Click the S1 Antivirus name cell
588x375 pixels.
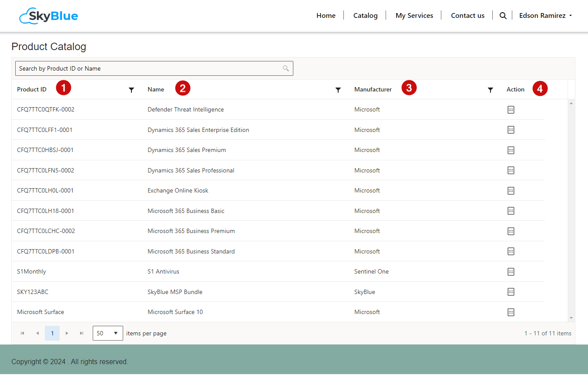163,272
